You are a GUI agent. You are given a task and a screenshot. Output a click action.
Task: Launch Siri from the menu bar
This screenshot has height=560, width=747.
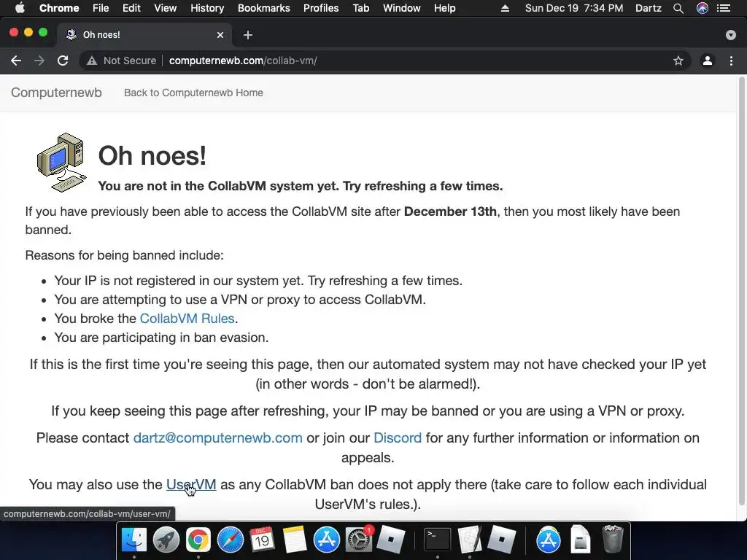(x=703, y=8)
